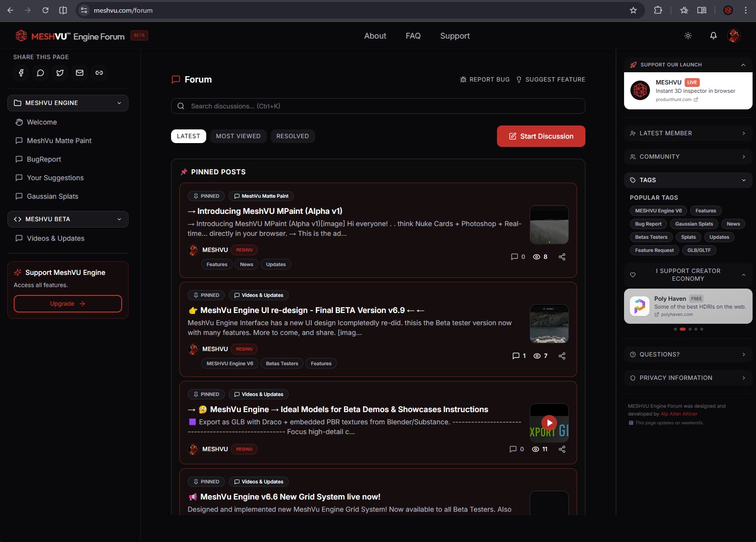Image resolution: width=756 pixels, height=542 pixels.
Task: Select second carousel dot under Poly Haven
Action: pyautogui.click(x=683, y=329)
